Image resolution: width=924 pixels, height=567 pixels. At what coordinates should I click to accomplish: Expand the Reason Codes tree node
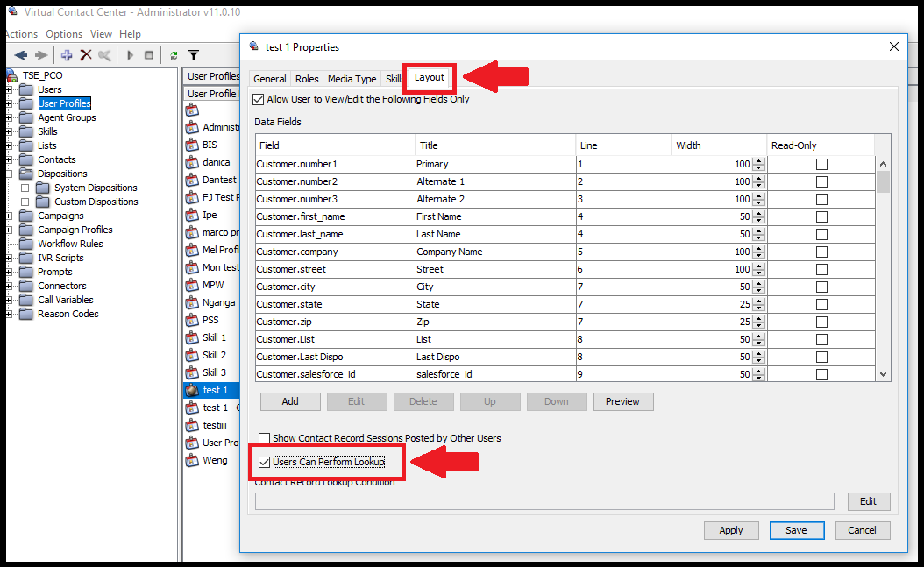9,314
